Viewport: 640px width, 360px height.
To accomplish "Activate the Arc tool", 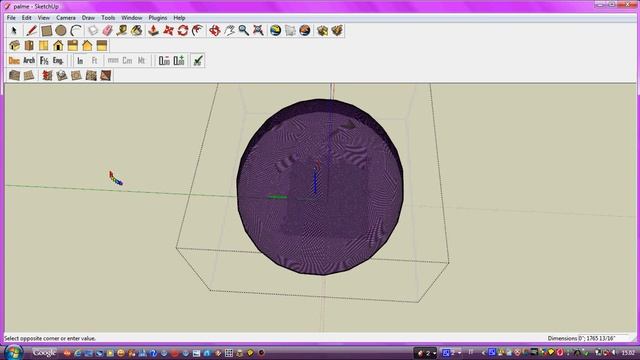I will pyautogui.click(x=76, y=31).
